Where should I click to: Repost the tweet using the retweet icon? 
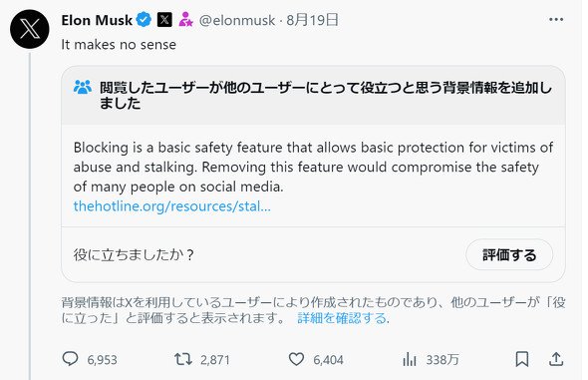(x=183, y=359)
